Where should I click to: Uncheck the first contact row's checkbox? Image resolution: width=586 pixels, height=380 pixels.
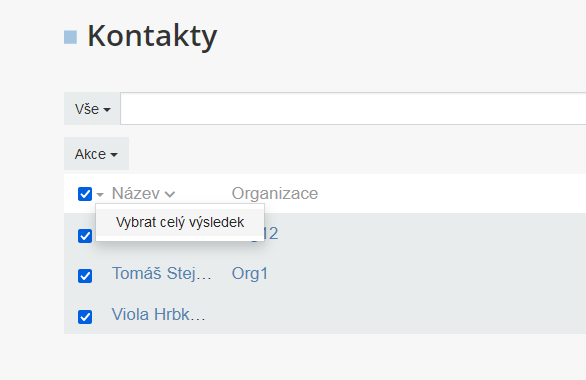point(85,236)
